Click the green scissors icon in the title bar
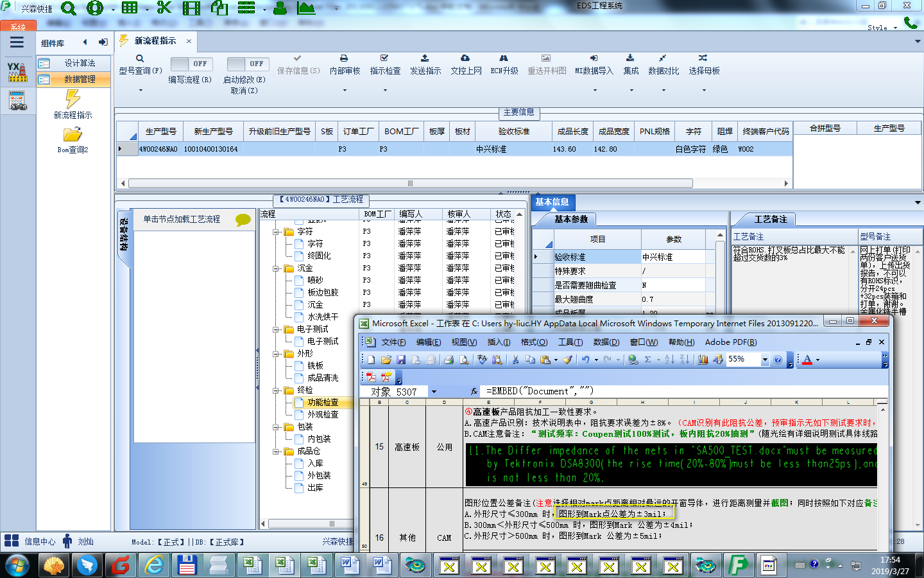Image resolution: width=924 pixels, height=578 pixels. [x=164, y=8]
